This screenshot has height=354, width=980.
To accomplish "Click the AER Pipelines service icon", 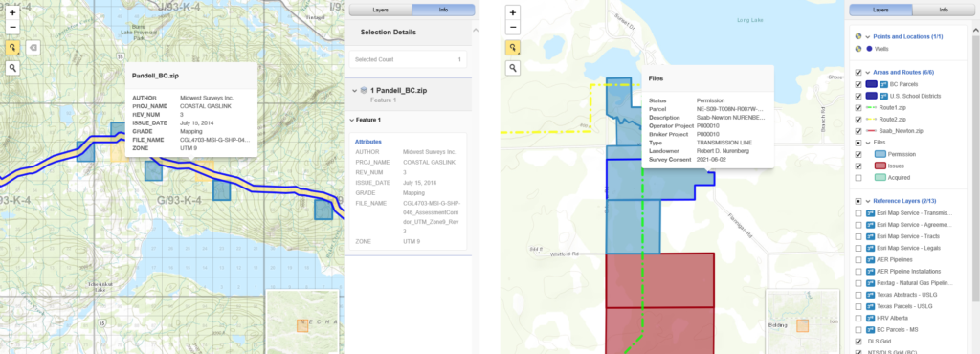I will pos(871,259).
